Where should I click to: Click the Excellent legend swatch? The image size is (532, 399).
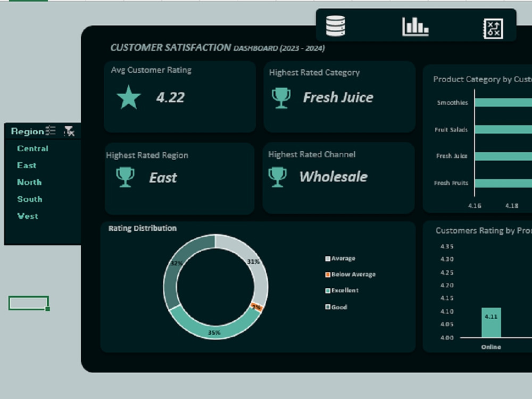(x=328, y=291)
